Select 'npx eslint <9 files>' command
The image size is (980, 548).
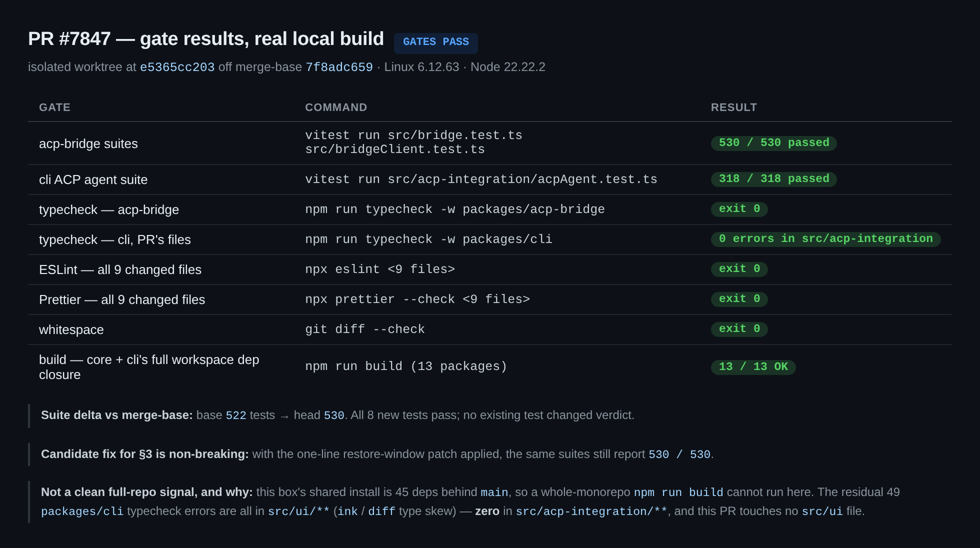tap(380, 269)
